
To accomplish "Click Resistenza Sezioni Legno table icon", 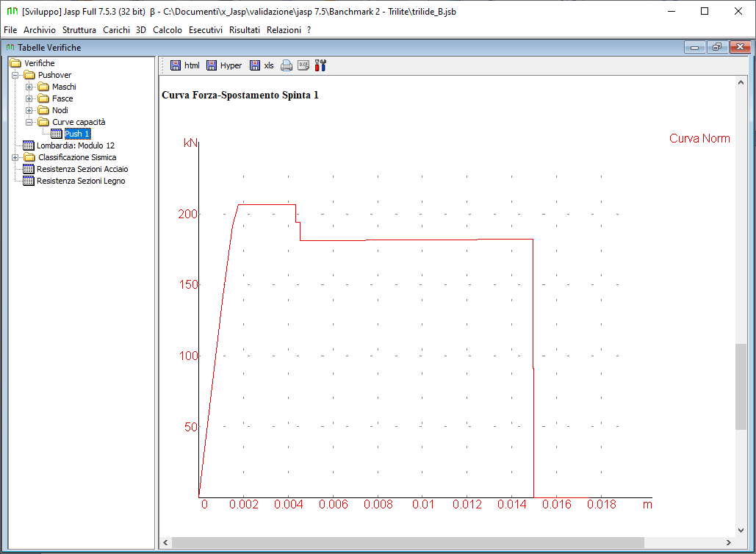I will pyautogui.click(x=29, y=181).
